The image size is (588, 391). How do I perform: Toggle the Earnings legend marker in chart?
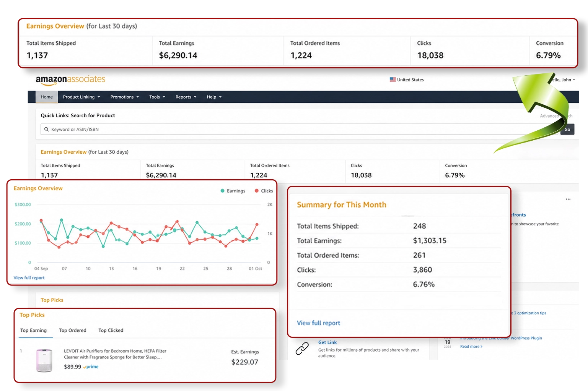tap(223, 191)
